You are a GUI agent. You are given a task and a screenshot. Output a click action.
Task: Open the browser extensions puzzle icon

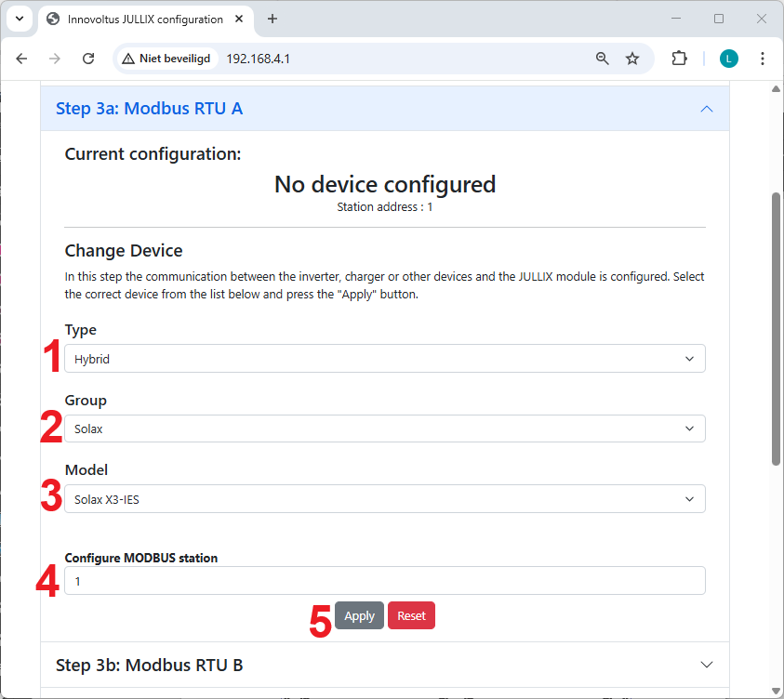coord(679,59)
